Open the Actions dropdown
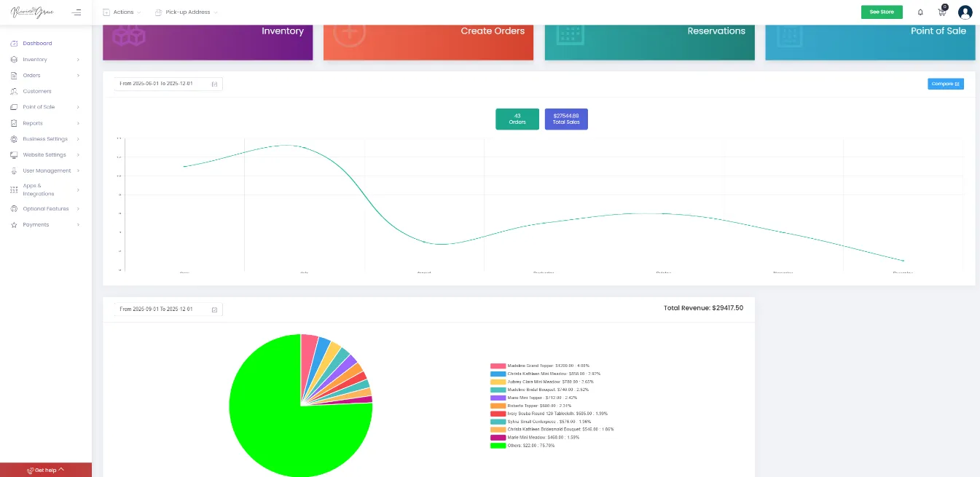The width and height of the screenshot is (980, 477). (x=122, y=12)
